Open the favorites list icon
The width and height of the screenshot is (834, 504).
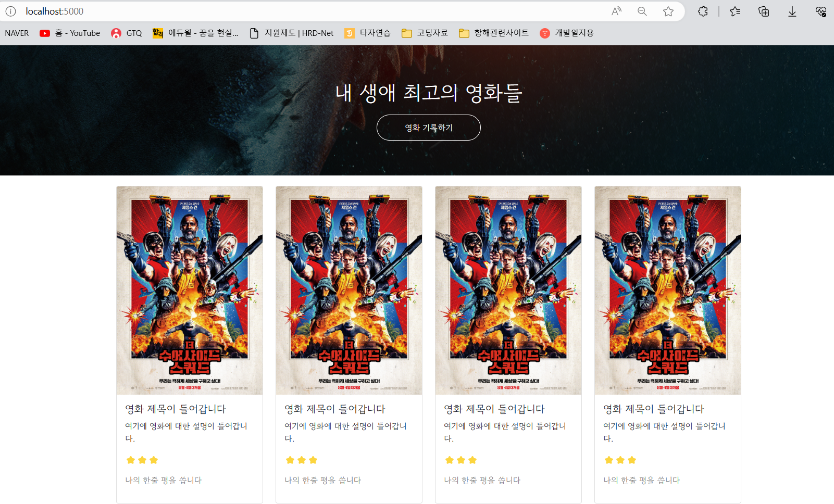click(x=735, y=11)
